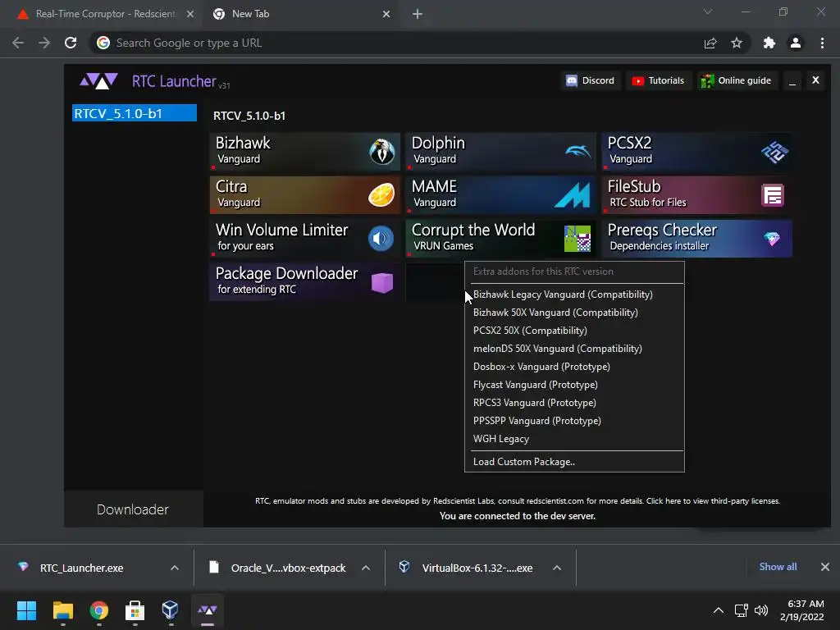Close the downloads bar

(825, 567)
